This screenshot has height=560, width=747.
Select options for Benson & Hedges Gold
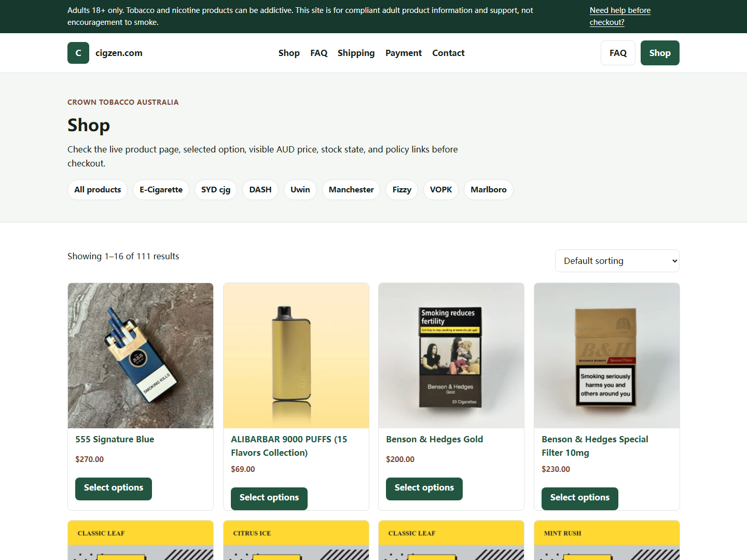pyautogui.click(x=424, y=488)
